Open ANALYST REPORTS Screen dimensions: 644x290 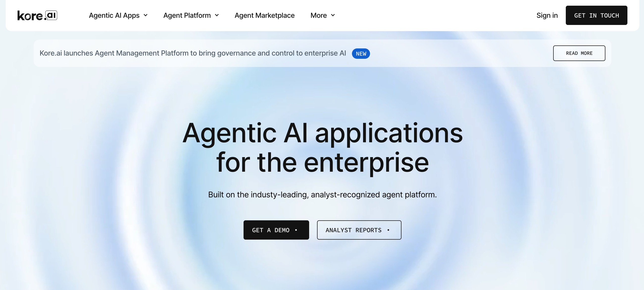pos(359,230)
